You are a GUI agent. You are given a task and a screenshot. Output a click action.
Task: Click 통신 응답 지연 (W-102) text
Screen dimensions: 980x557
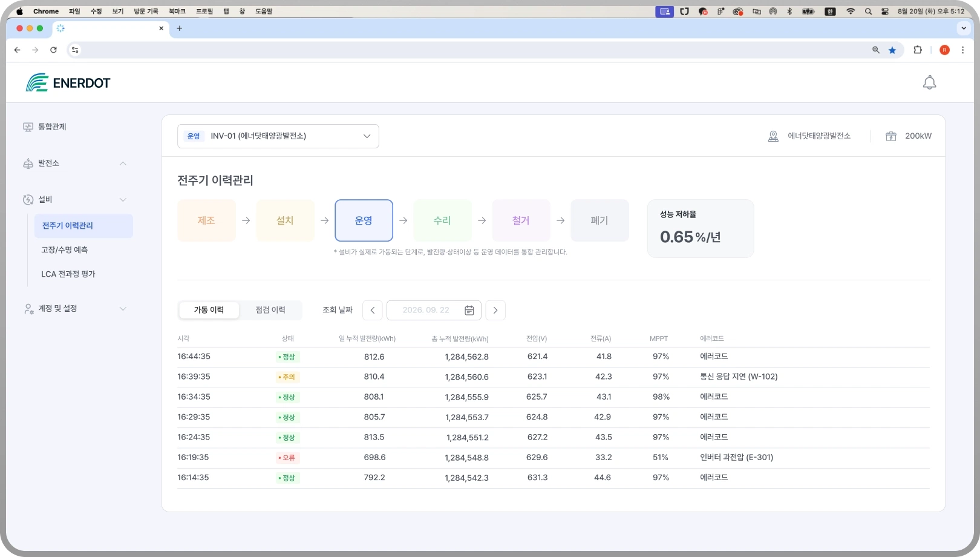point(739,377)
